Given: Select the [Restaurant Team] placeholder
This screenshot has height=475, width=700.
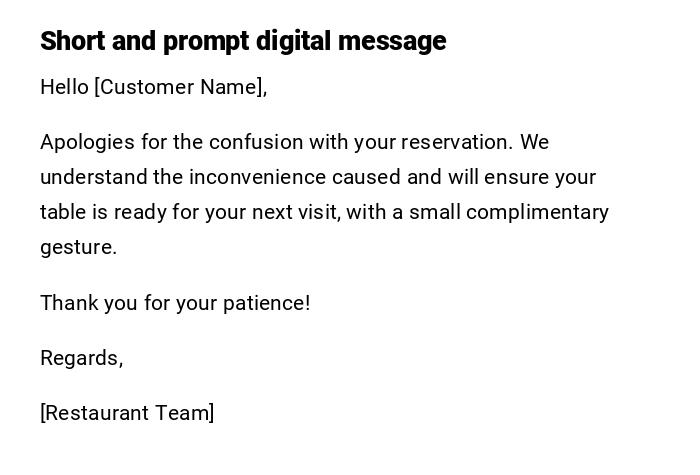Looking at the screenshot, I should click(x=127, y=413).
